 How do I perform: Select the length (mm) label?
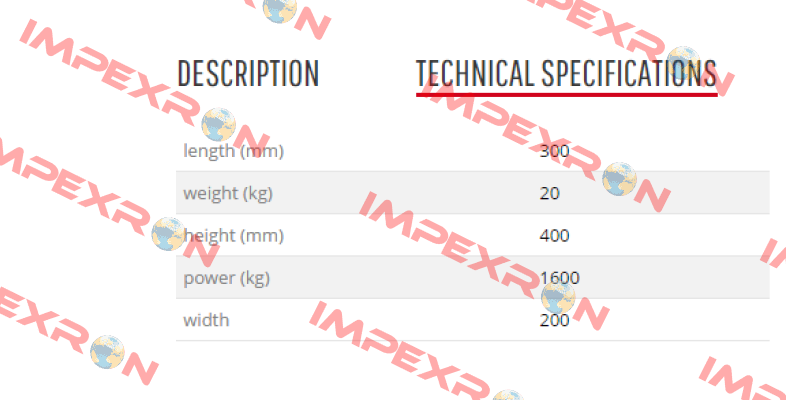(x=234, y=150)
